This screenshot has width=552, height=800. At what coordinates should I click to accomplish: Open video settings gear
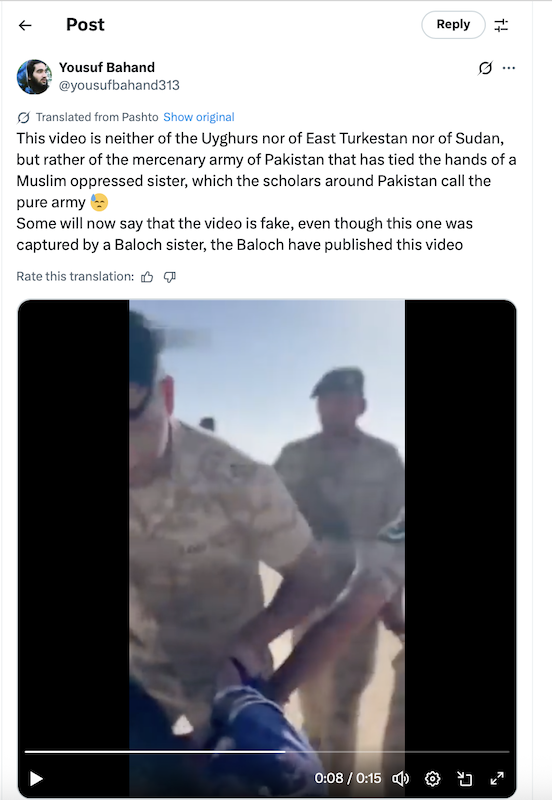[433, 779]
